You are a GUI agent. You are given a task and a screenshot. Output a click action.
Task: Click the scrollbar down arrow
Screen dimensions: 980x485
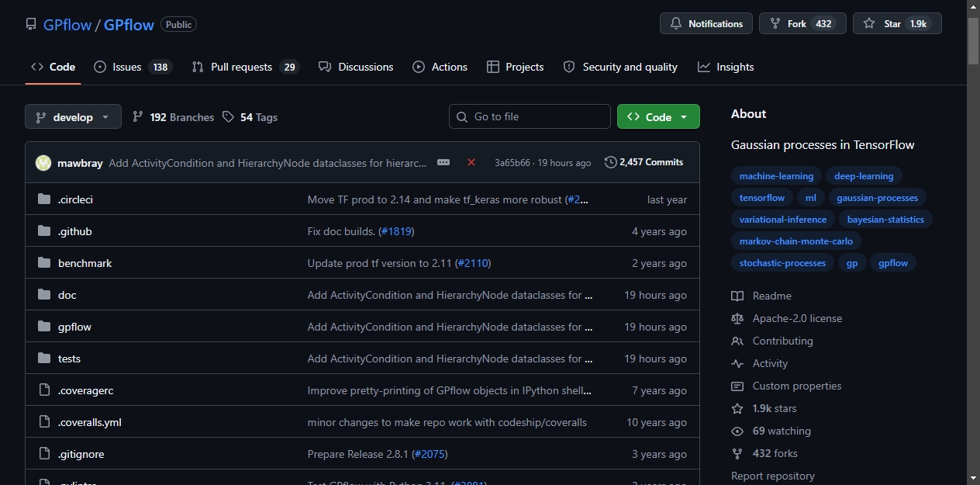pyautogui.click(x=973, y=477)
